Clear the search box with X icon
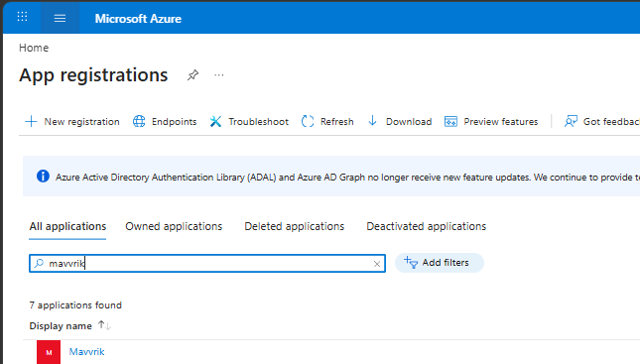The image size is (640, 364). pyautogui.click(x=377, y=264)
